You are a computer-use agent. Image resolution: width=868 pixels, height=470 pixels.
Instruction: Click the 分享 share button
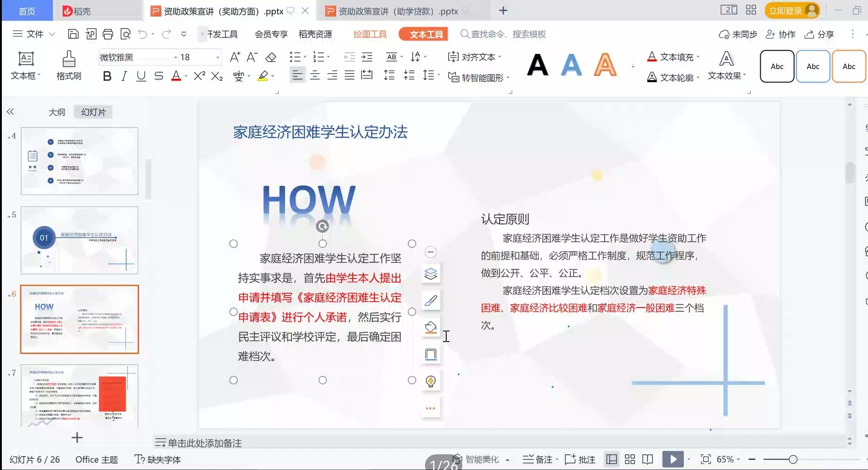click(x=820, y=35)
